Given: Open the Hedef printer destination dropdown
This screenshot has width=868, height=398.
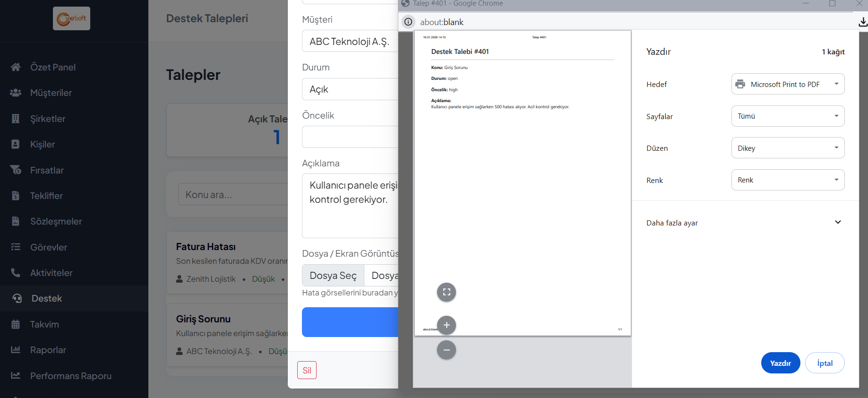Looking at the screenshot, I should coord(787,84).
